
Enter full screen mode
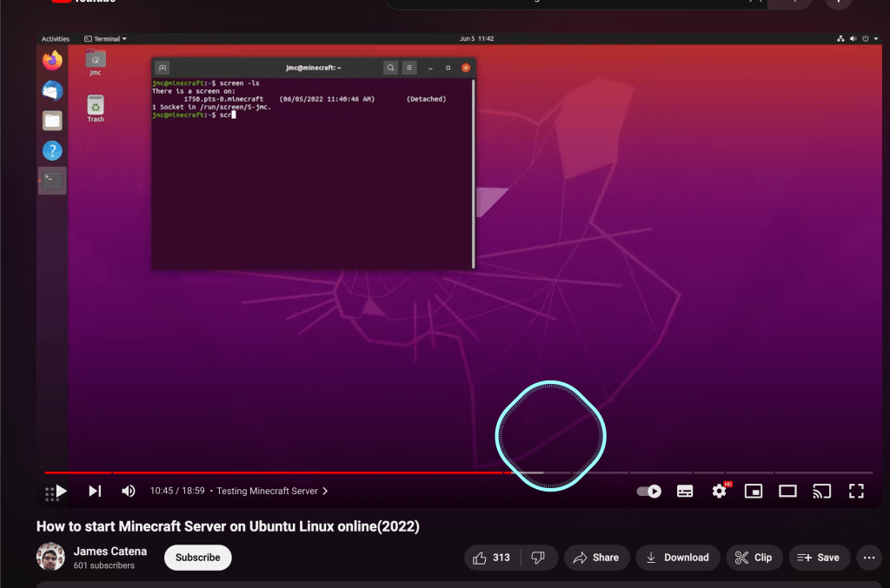pos(856,491)
